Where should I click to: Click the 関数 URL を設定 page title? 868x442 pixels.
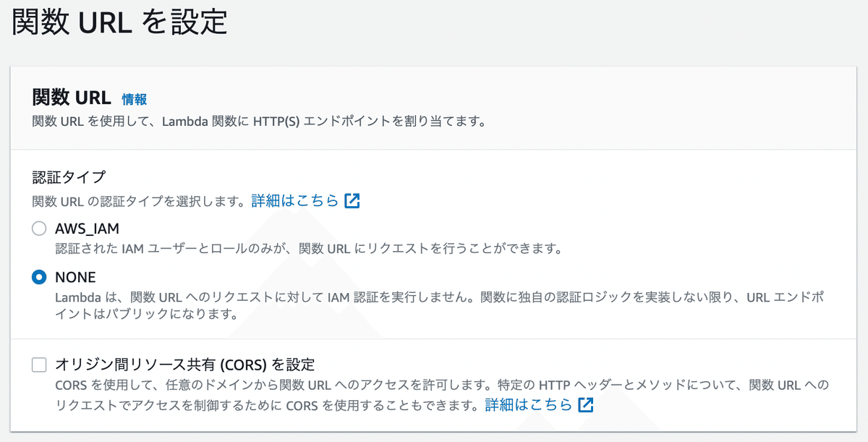pos(120,22)
